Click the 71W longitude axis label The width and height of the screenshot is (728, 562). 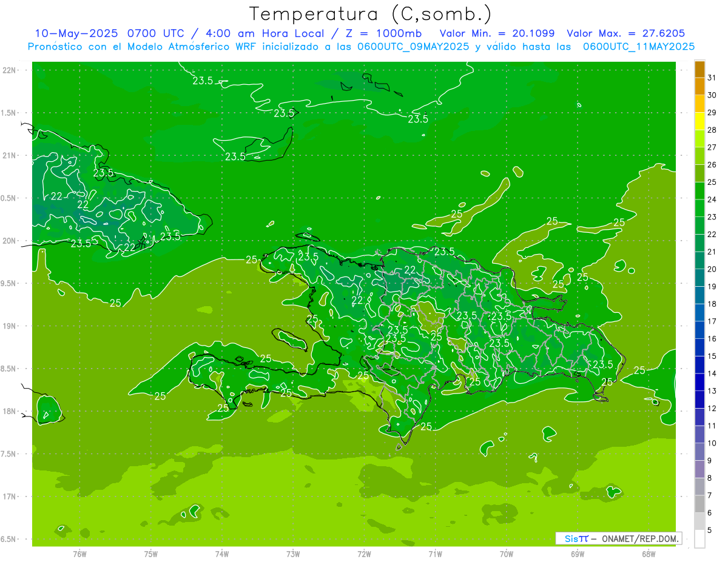(x=435, y=554)
